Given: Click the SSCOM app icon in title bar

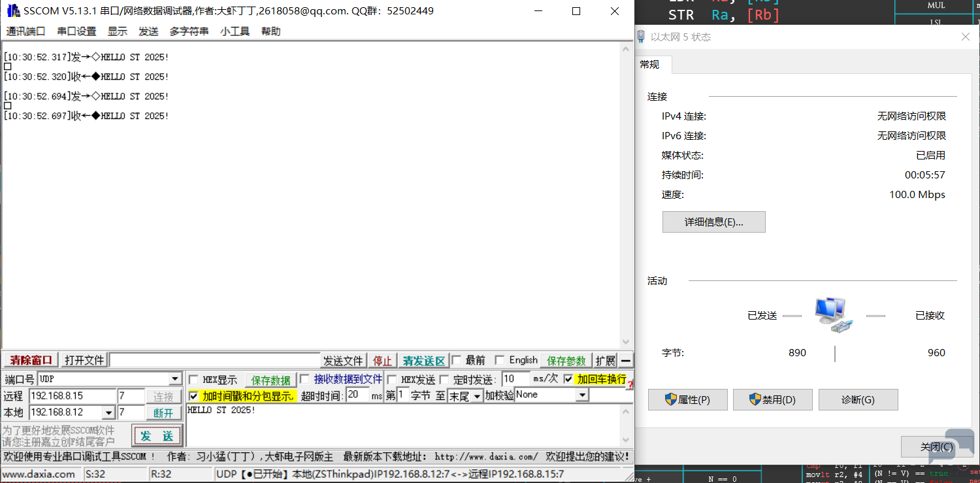Looking at the screenshot, I should coord(13,11).
